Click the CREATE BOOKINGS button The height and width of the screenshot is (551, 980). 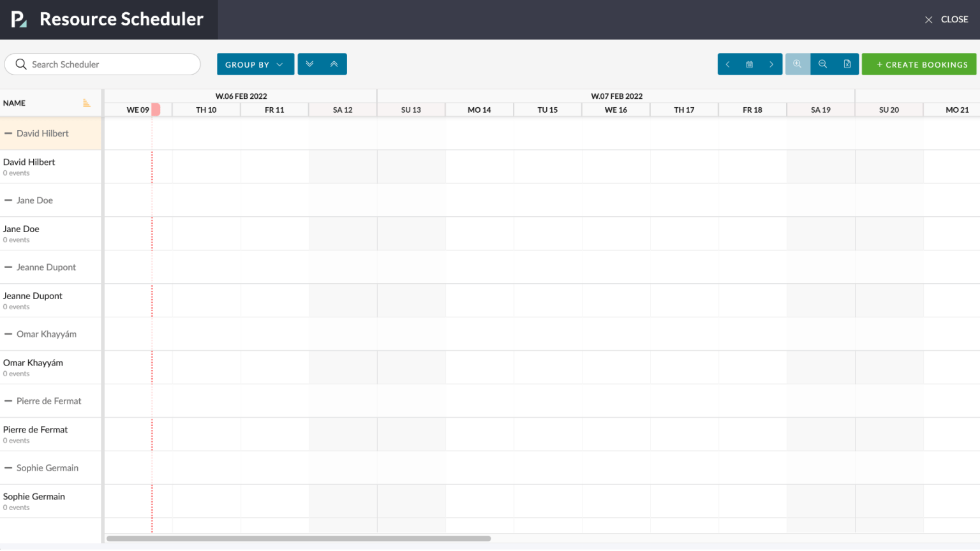(919, 64)
